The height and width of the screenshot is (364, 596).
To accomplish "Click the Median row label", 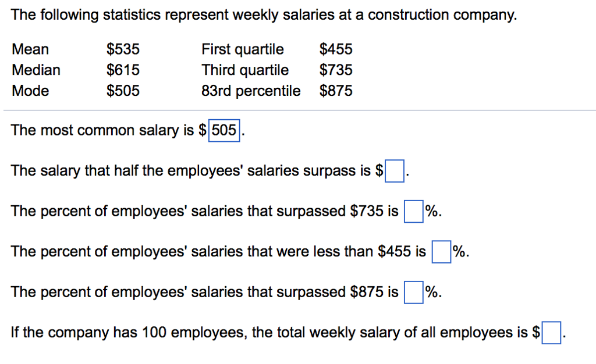I will point(36,70).
